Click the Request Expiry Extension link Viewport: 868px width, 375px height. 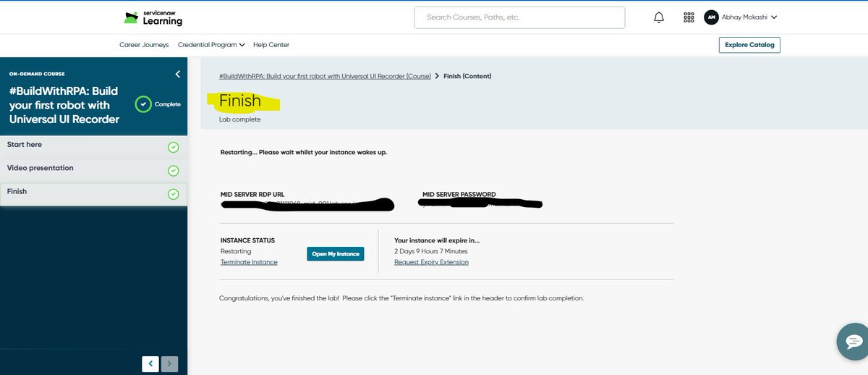click(x=431, y=262)
